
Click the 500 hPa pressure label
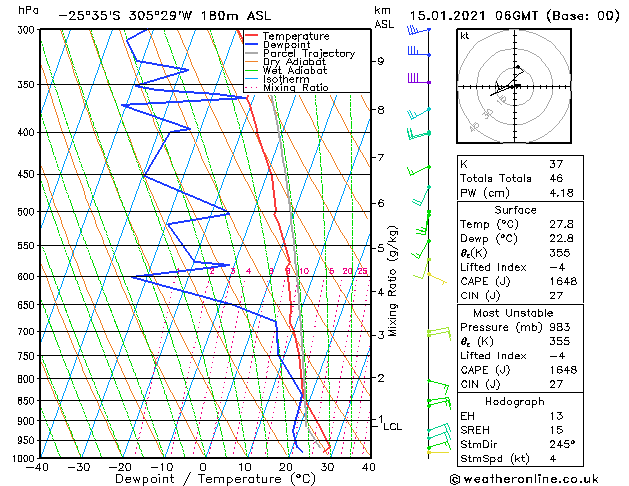(26, 212)
